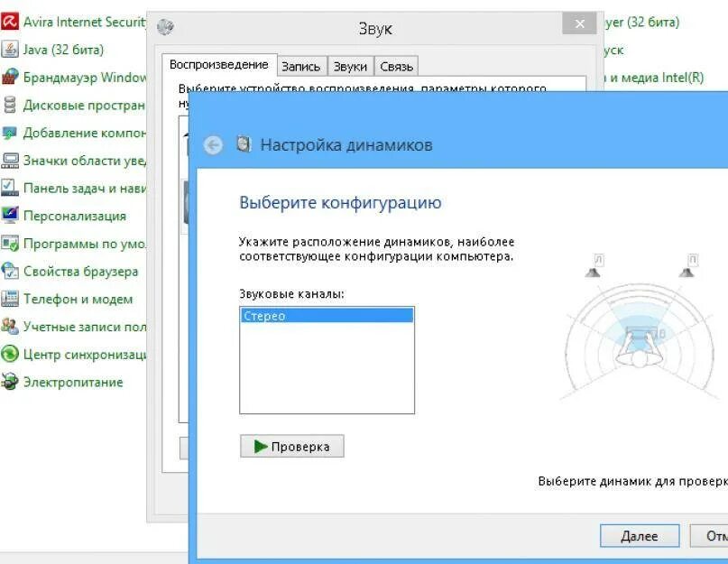The width and height of the screenshot is (728, 564).
Task: Open the Персонализация link text
Action: [x=75, y=216]
